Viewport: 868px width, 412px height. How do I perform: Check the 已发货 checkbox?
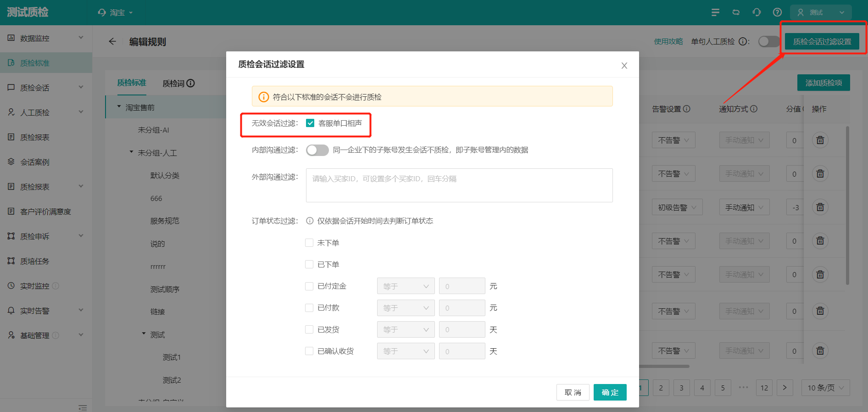pos(309,329)
